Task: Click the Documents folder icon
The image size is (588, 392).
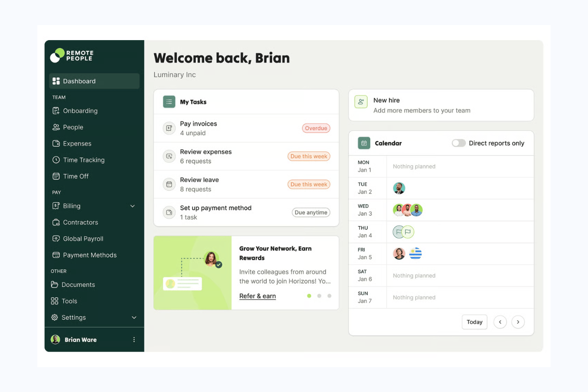Action: [54, 285]
